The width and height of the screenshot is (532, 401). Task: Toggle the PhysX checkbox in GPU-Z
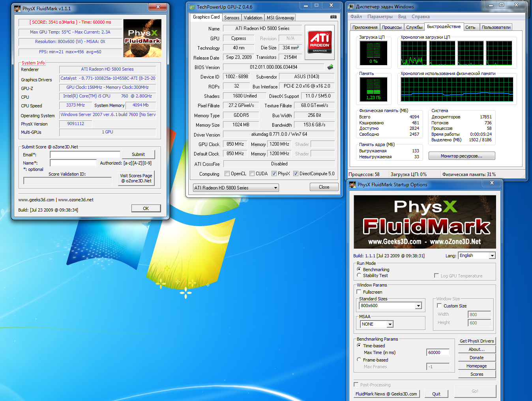click(x=274, y=174)
